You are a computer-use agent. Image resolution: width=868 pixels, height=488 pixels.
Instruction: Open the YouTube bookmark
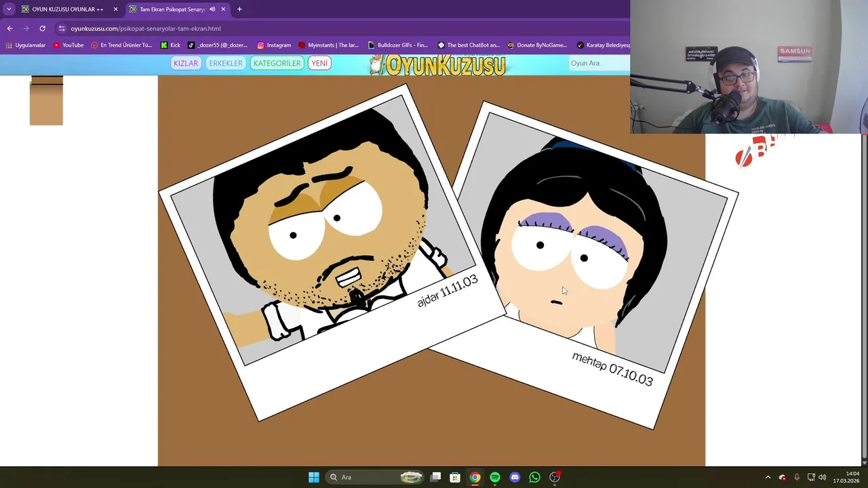[68, 45]
